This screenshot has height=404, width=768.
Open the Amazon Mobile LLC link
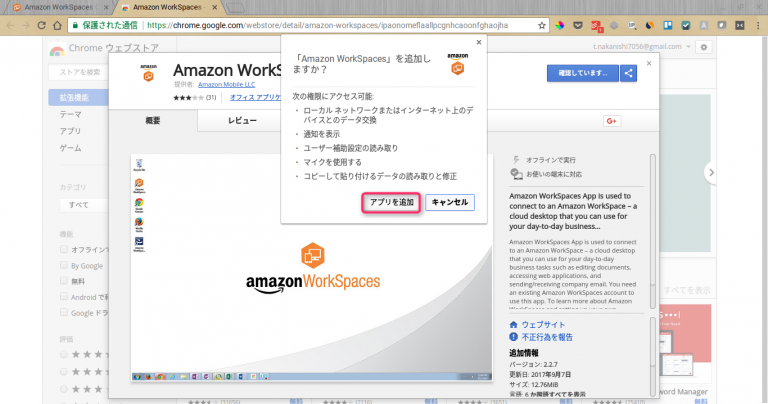[226, 84]
